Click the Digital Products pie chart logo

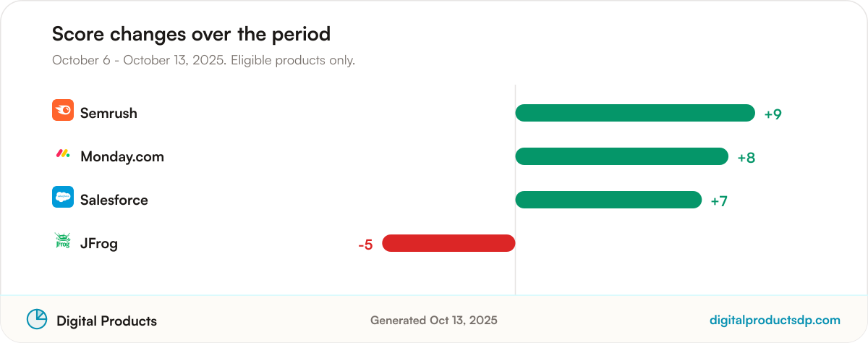coord(37,319)
